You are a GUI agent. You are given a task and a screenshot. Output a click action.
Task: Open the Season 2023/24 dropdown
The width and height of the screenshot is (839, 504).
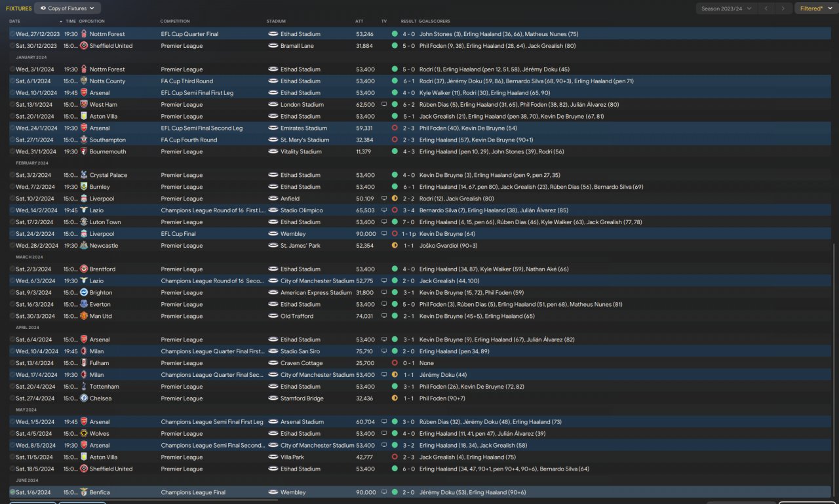tap(727, 9)
